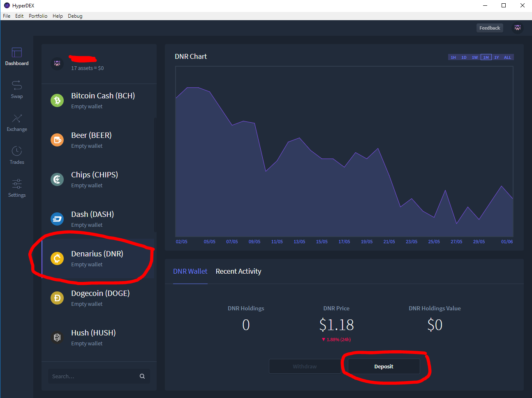
Task: Select the Dogecoin (DOGE) wallet row
Action: 98,298
